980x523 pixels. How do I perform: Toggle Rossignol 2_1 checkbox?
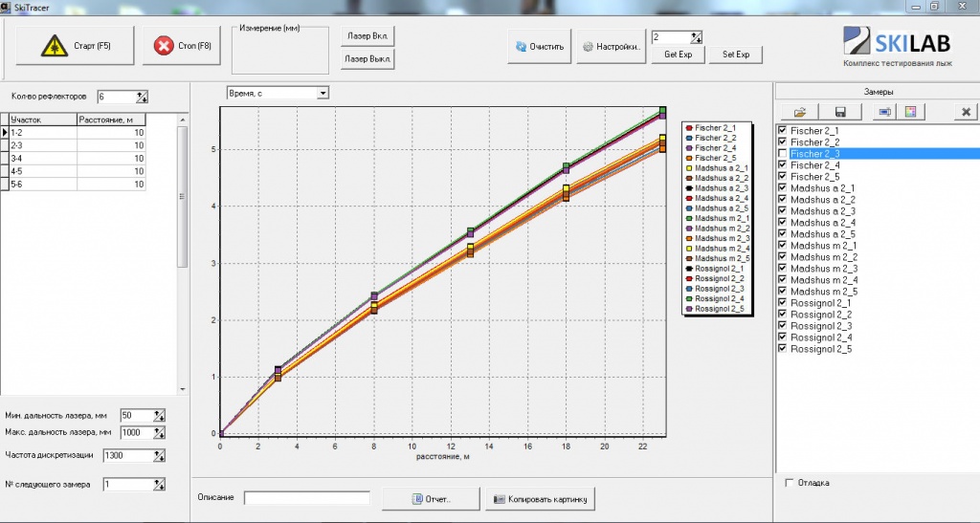click(x=782, y=303)
